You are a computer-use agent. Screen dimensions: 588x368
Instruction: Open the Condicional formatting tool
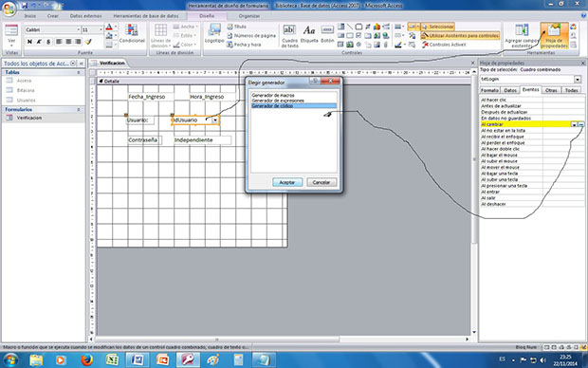(132, 33)
